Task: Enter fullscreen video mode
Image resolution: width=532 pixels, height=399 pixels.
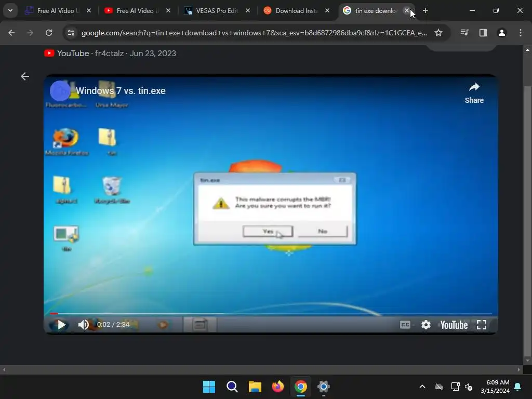Action: pos(482,325)
